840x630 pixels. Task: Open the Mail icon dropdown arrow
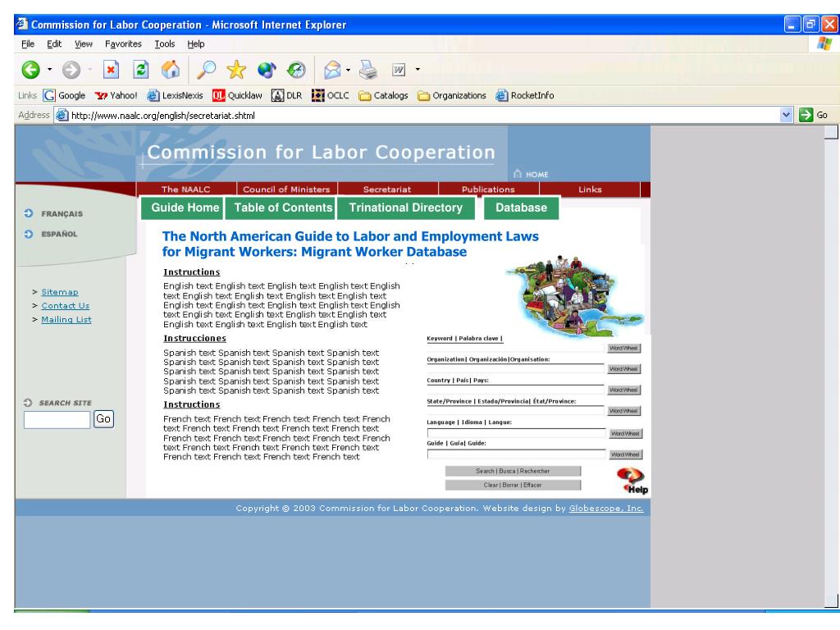coord(348,70)
